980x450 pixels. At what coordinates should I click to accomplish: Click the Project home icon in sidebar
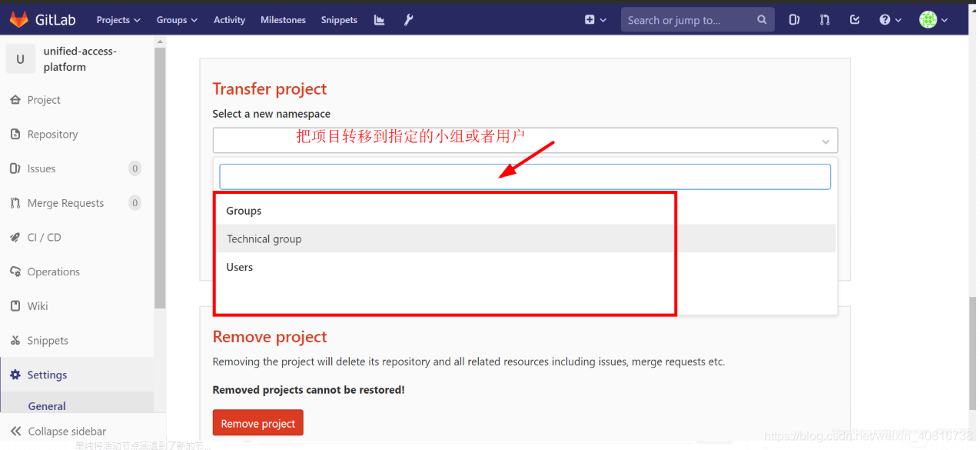tap(15, 100)
